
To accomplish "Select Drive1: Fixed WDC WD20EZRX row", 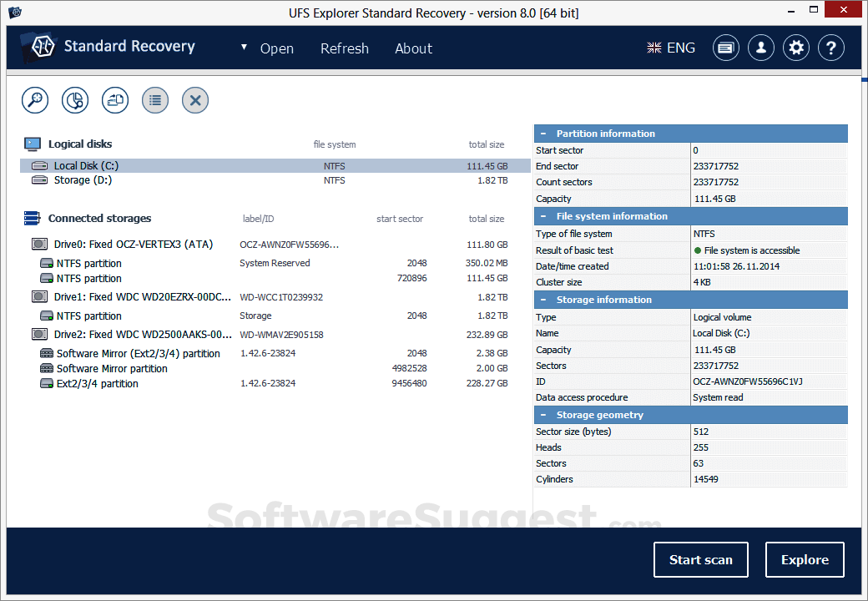I will 275,296.
